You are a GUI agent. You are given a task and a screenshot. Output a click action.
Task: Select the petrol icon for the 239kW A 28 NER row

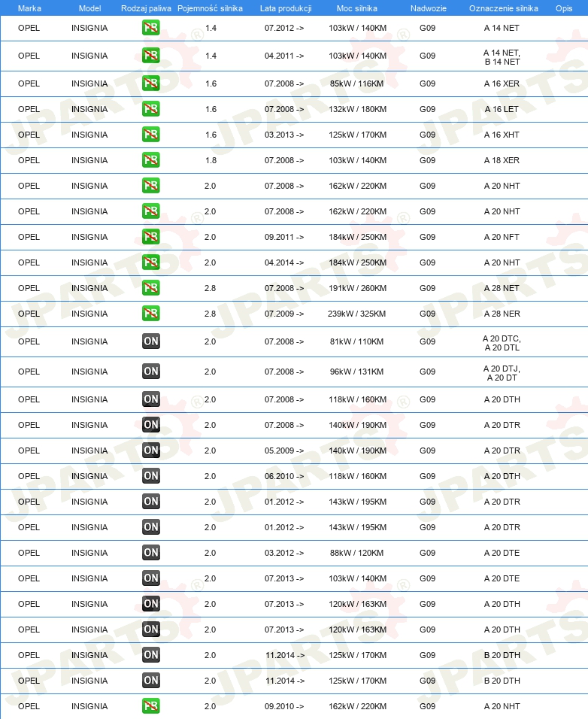151,314
